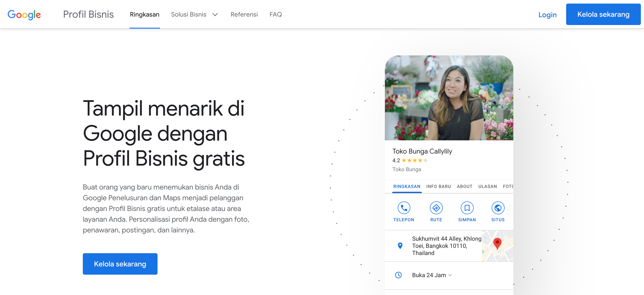Click the clock icon beside Buka 24 Jam
The width and height of the screenshot is (644, 295).
[x=398, y=275]
